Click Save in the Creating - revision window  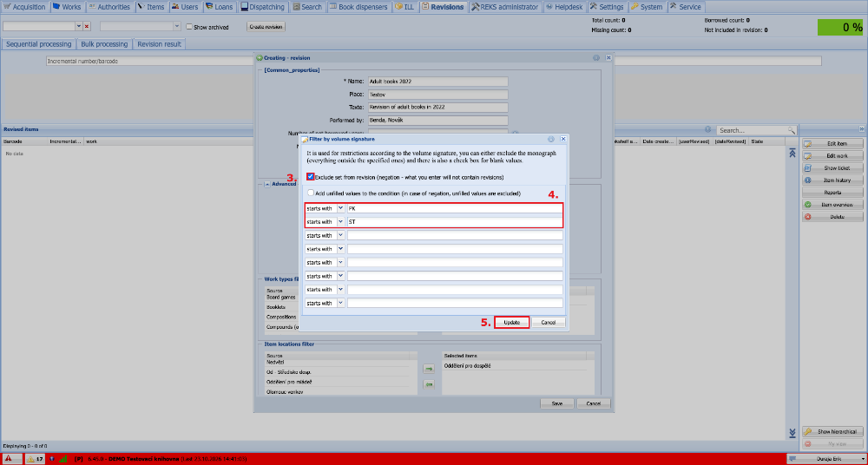coord(557,403)
